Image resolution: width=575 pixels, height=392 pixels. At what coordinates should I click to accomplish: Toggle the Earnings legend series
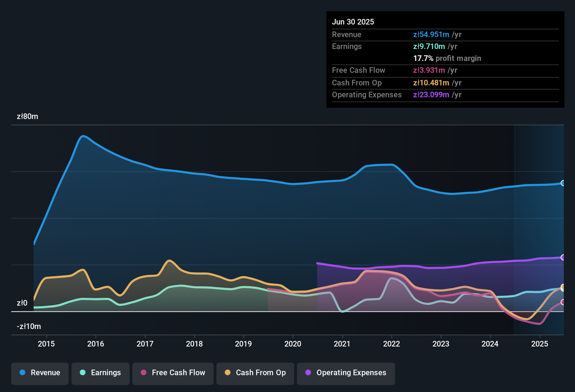click(x=101, y=373)
